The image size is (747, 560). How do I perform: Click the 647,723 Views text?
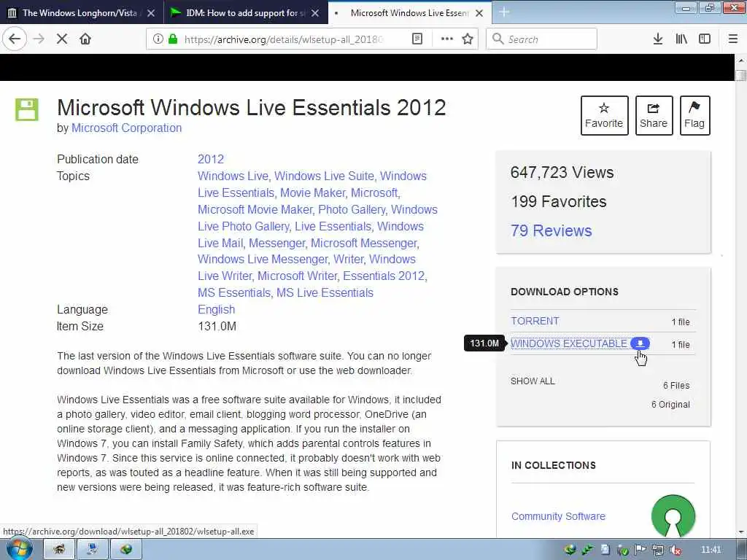pyautogui.click(x=562, y=172)
